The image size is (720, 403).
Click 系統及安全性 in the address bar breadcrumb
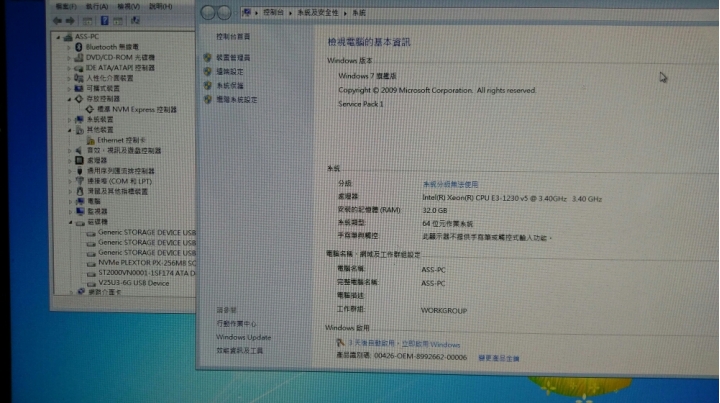(318, 12)
